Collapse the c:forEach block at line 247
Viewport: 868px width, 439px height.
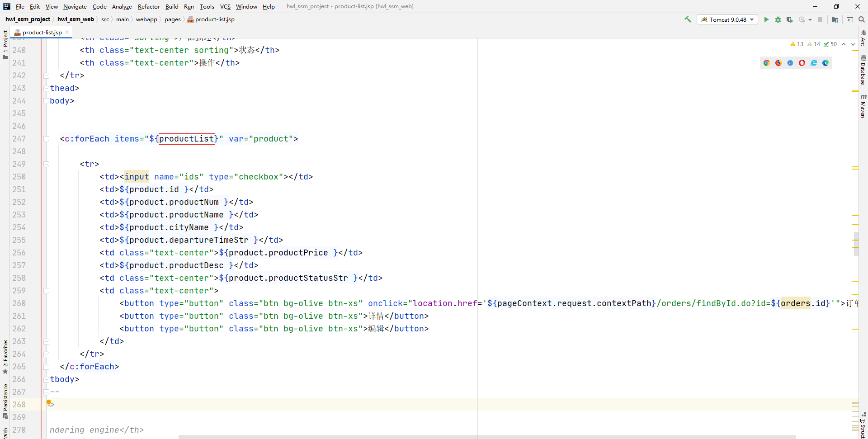[46, 139]
